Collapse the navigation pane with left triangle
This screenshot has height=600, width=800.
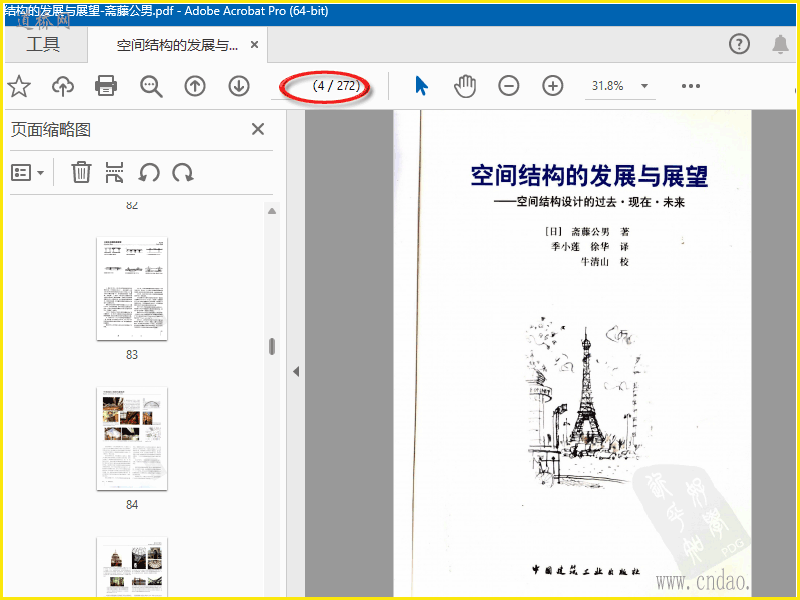[296, 371]
